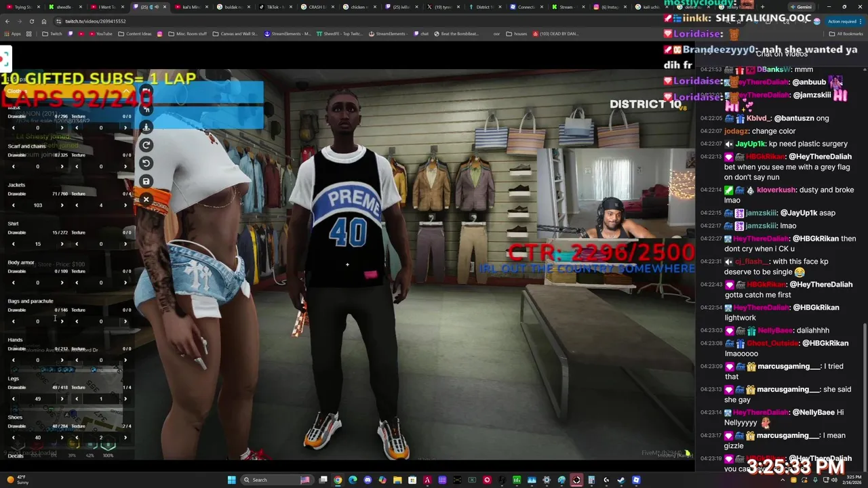This screenshot has width=868, height=488.
Task: Open Microsoft Store from the taskbar
Action: point(412,480)
